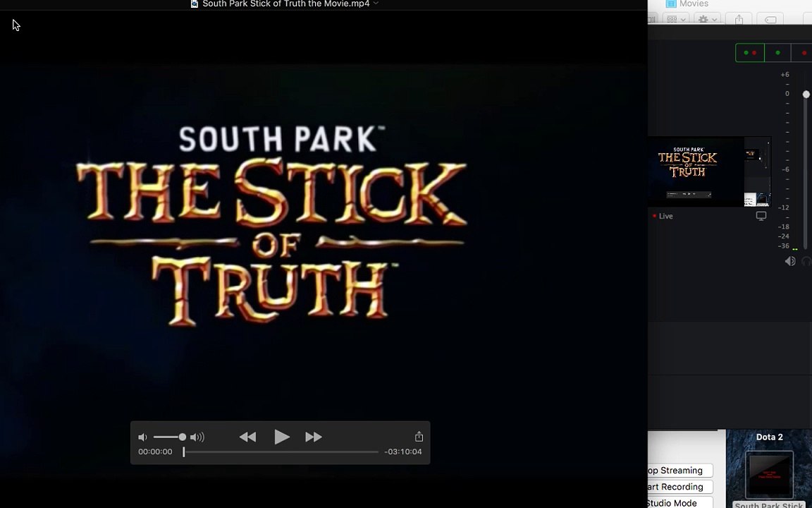Toggle the speaker mute icon under the meter
The height and width of the screenshot is (508, 812).
click(x=790, y=261)
